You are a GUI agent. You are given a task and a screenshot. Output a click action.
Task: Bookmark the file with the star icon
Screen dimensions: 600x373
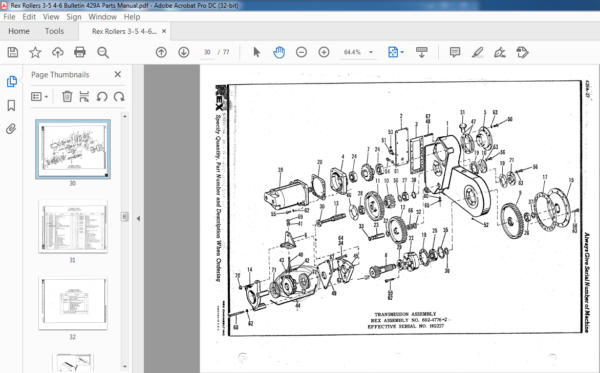(x=35, y=52)
